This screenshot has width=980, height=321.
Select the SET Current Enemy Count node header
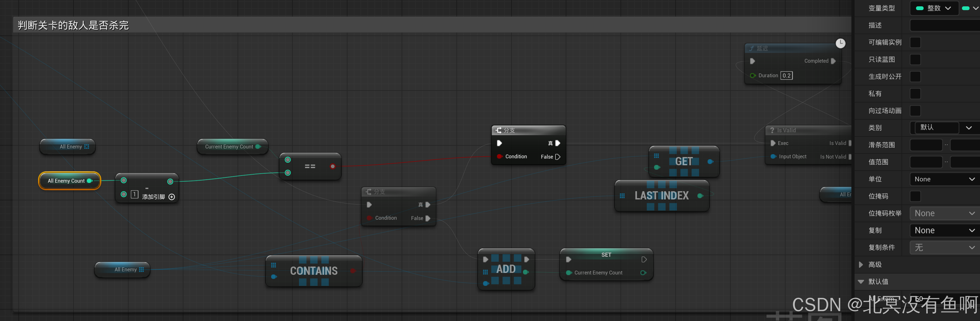[606, 255]
